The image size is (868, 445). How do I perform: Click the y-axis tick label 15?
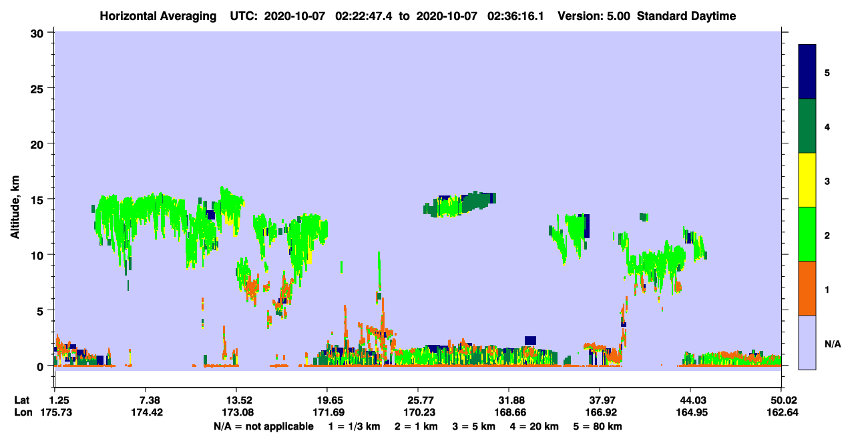(39, 199)
